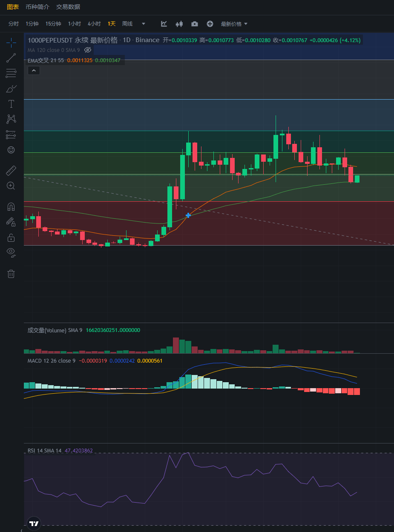Switch to the 币种简介 tab
The height and width of the screenshot is (532, 394).
click(37, 7)
